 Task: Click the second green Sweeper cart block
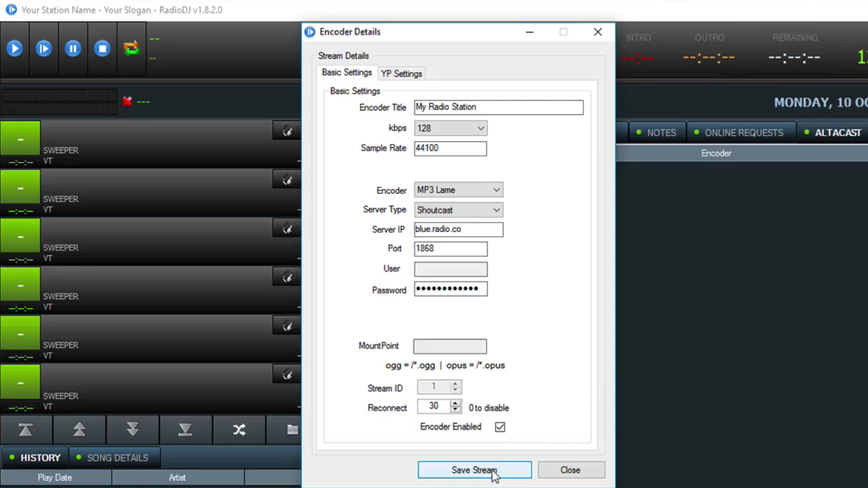click(x=20, y=187)
